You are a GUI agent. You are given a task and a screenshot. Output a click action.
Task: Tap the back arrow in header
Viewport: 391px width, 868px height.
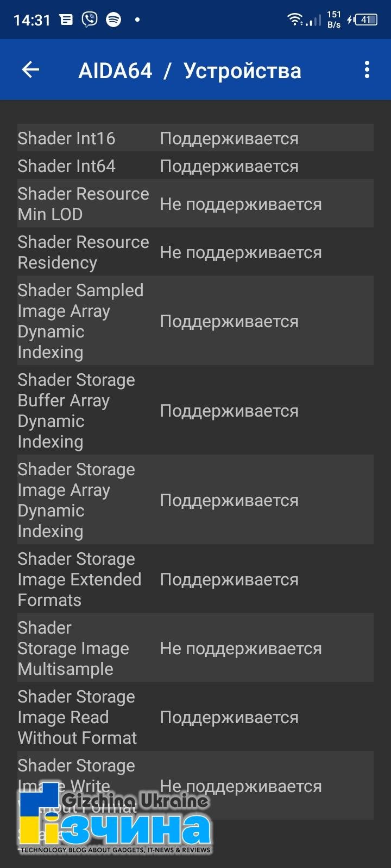click(x=30, y=69)
